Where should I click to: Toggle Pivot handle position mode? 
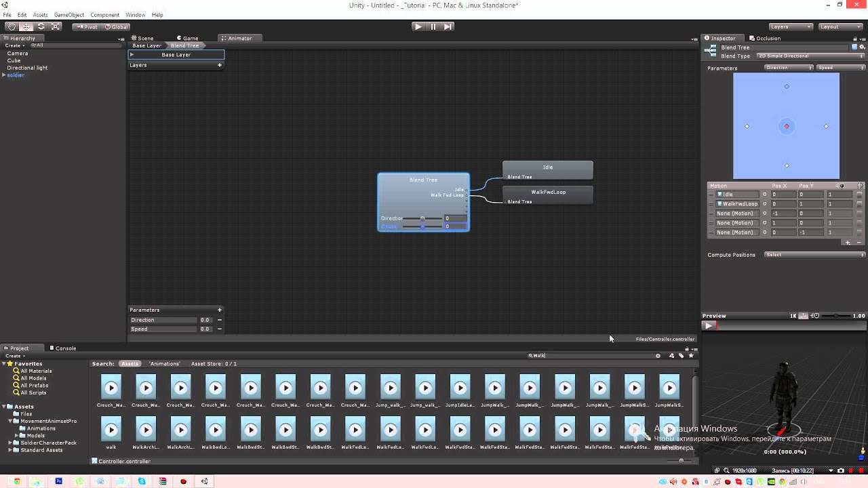click(87, 27)
